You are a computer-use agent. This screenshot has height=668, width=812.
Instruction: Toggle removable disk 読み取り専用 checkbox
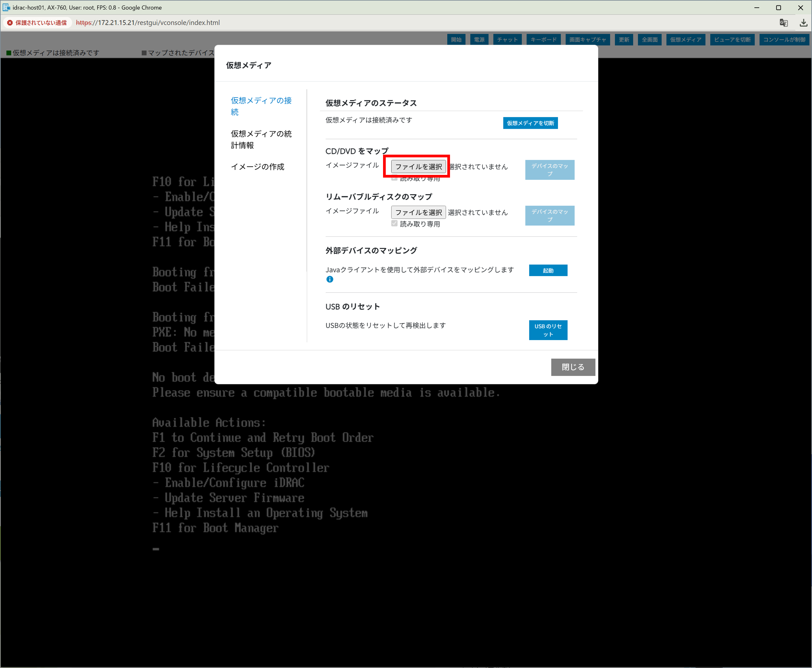click(x=394, y=223)
